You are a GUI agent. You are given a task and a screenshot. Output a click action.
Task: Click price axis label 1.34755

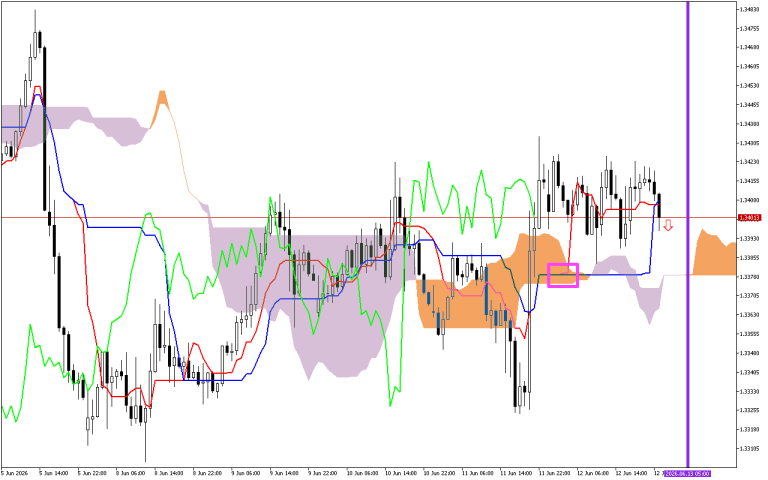pos(749,28)
